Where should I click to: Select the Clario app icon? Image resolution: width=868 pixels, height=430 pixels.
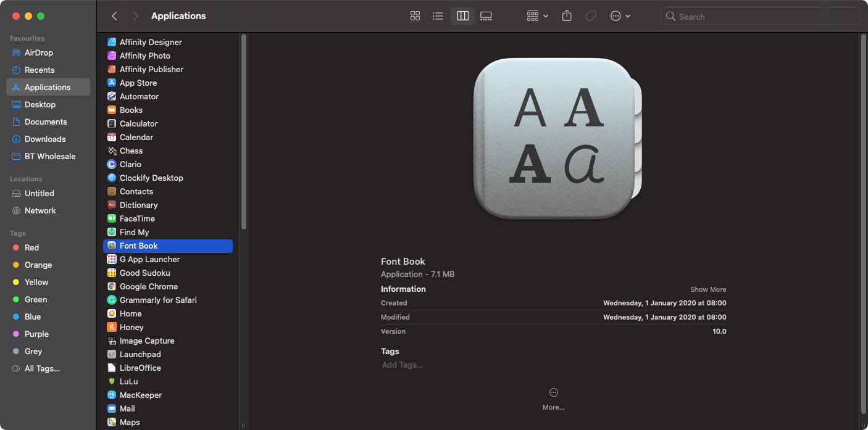coord(112,164)
